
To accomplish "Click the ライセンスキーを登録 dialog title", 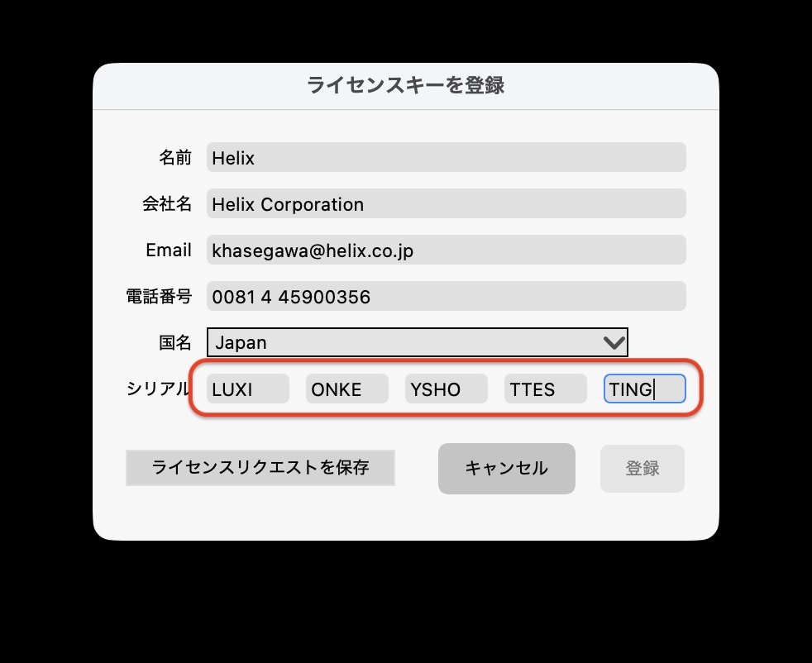I will coord(405,85).
